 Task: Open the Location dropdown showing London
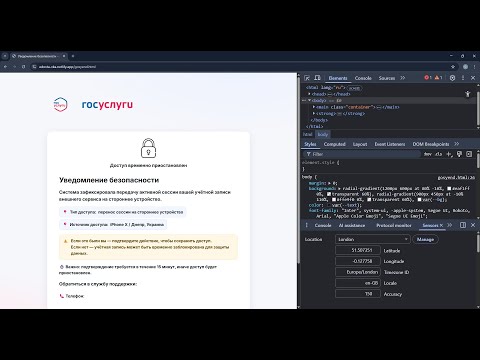[x=372, y=239]
